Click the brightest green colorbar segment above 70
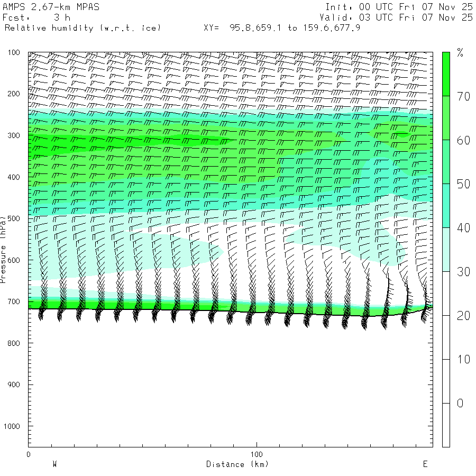This screenshot has height=476, width=476. [x=446, y=74]
